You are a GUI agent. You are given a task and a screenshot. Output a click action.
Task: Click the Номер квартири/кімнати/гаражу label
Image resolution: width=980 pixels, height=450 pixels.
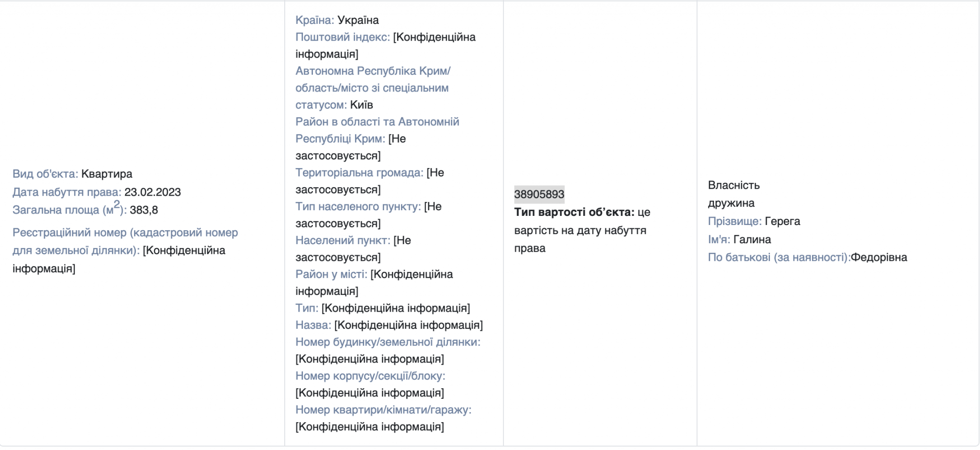pos(383,410)
